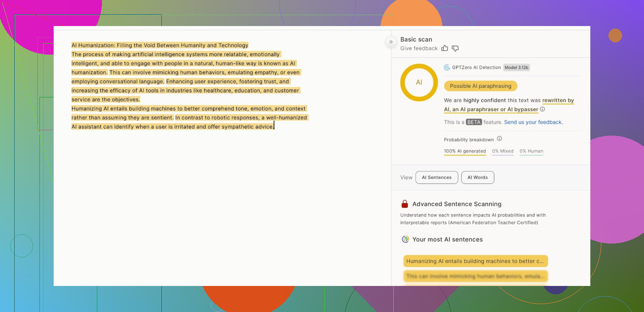Select the '100% AI generated' probability label
Screen dimensions: 644x312
point(465,151)
